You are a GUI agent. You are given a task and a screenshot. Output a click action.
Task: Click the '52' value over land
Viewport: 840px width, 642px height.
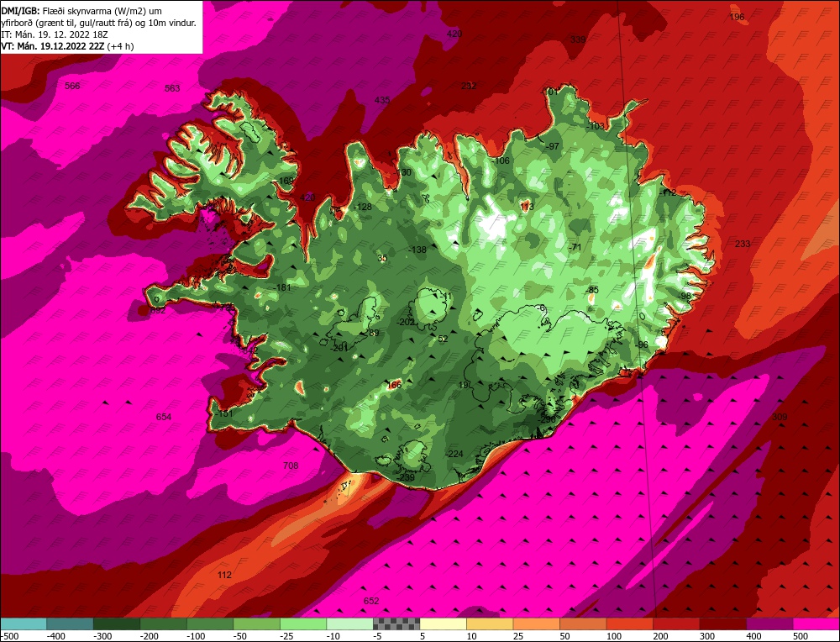(x=443, y=339)
